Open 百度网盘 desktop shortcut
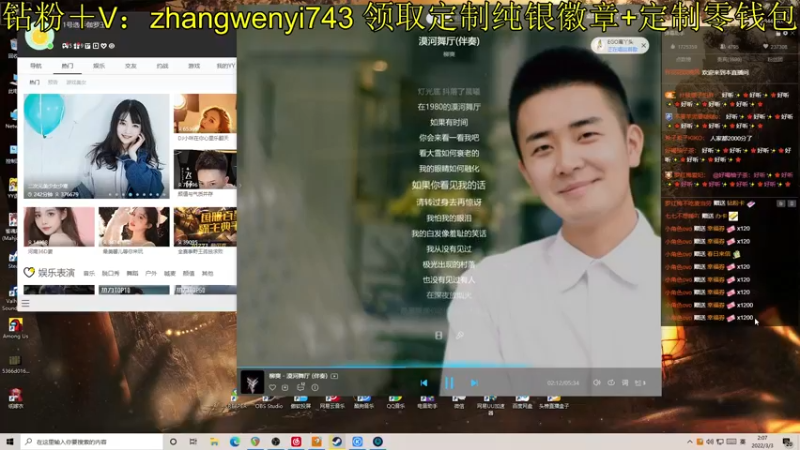The width and height of the screenshot is (800, 450). [x=522, y=402]
